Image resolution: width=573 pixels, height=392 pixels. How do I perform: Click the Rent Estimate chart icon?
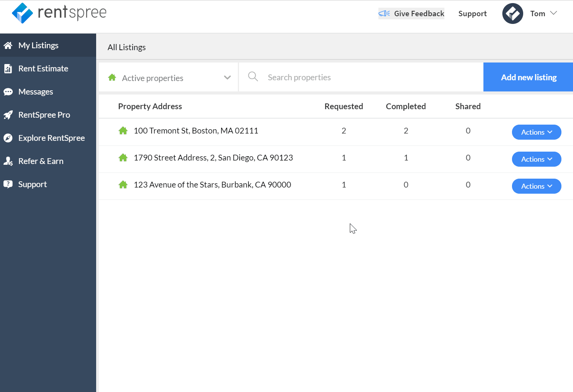tap(8, 69)
